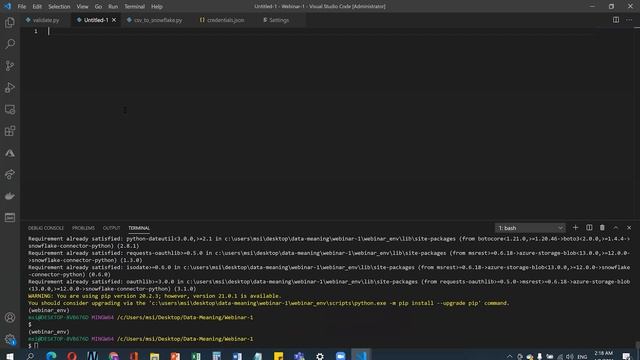
Task: Open Opera browser from taskbar
Action: 72,356
